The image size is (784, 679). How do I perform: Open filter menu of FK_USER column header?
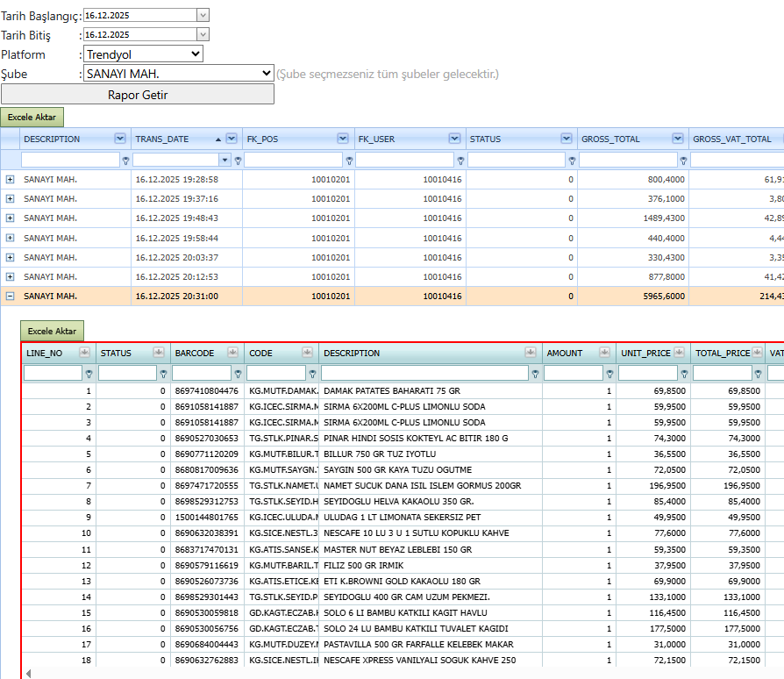point(454,139)
